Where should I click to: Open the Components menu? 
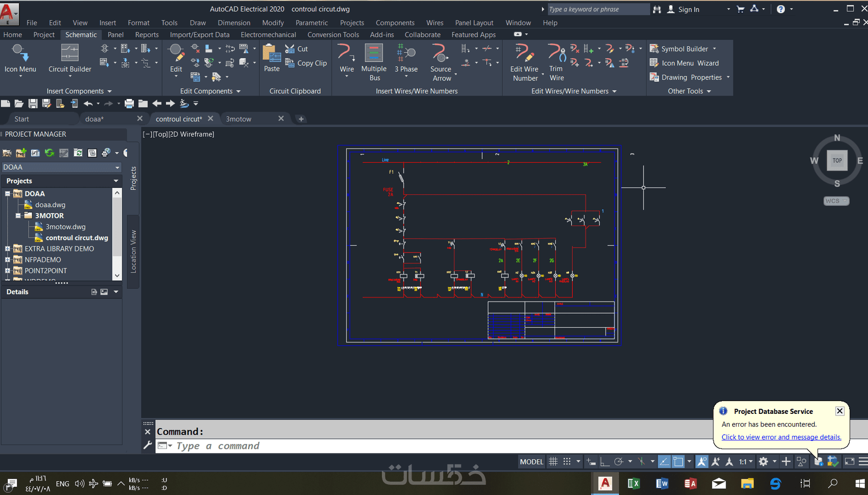pyautogui.click(x=395, y=23)
